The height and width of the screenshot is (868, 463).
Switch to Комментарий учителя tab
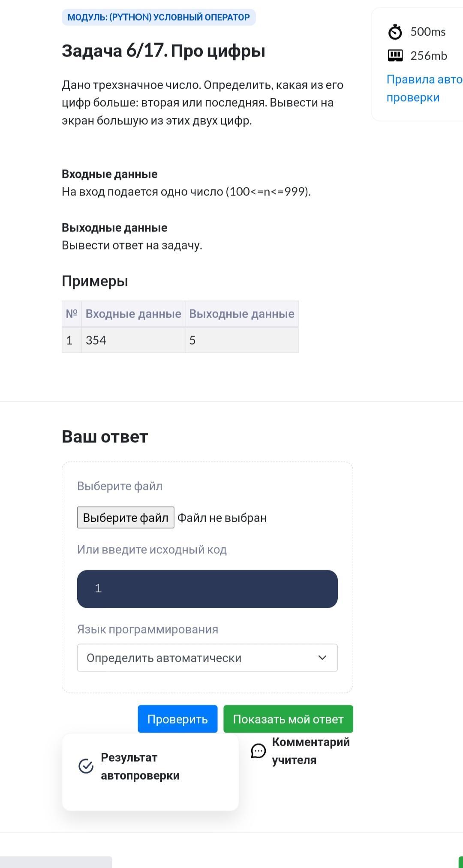[x=301, y=751]
